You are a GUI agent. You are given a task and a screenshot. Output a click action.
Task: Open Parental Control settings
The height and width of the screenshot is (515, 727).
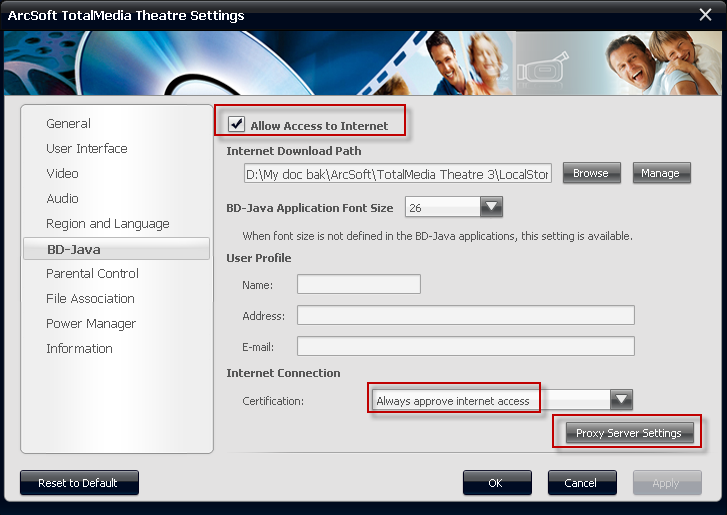[x=92, y=273]
